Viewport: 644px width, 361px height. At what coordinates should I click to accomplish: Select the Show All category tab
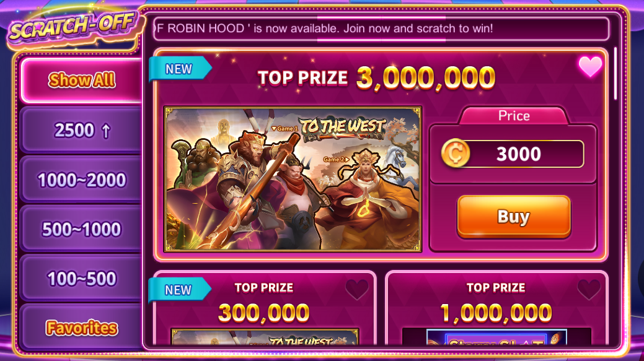[x=81, y=80]
